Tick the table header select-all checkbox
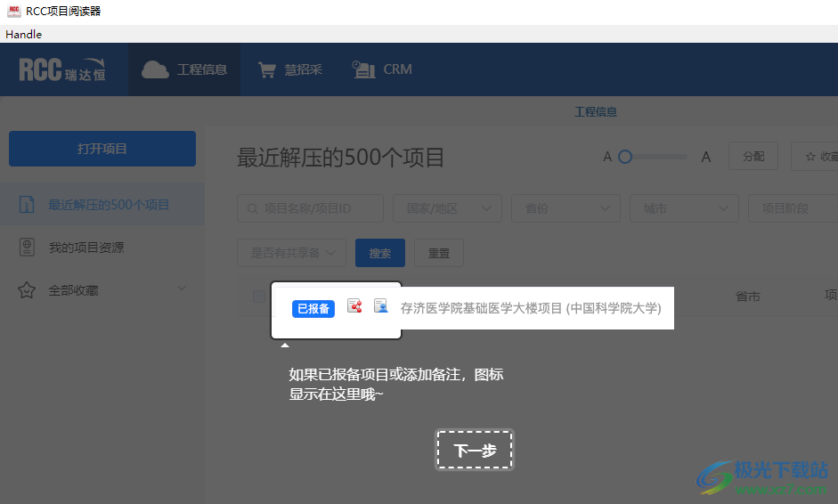This screenshot has width=838, height=504. 259,297
